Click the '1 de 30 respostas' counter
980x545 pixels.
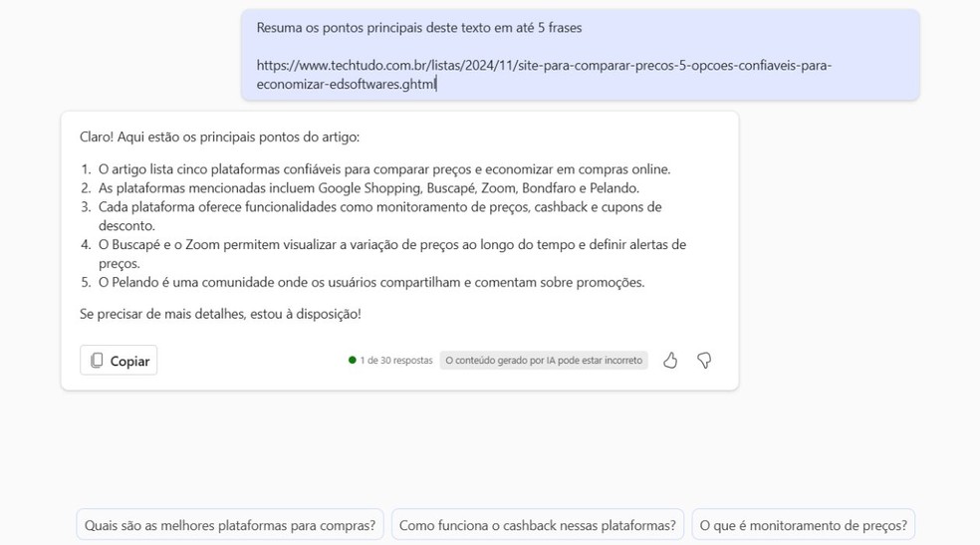coord(390,361)
